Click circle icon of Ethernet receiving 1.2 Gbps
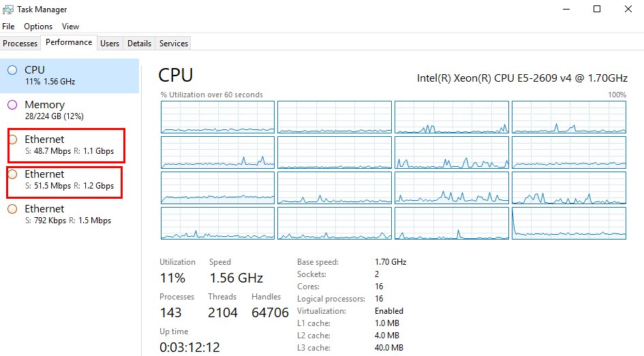This screenshot has height=356, width=644. 12,174
